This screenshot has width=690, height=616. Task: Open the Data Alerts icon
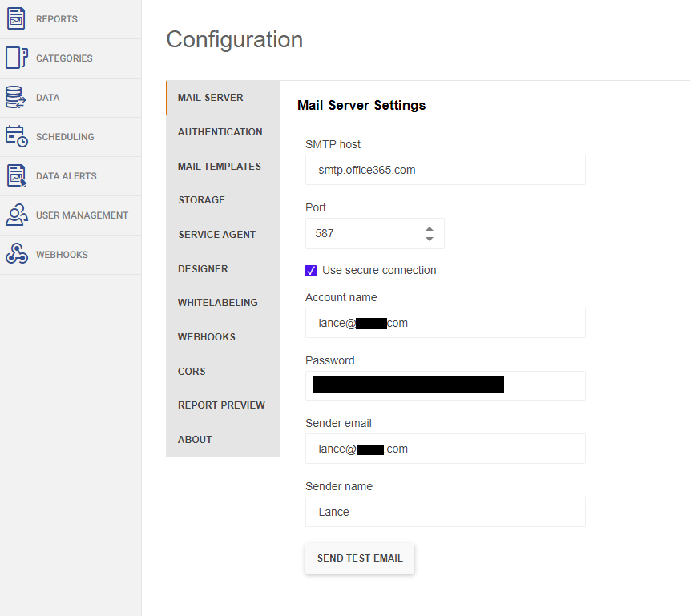16,175
